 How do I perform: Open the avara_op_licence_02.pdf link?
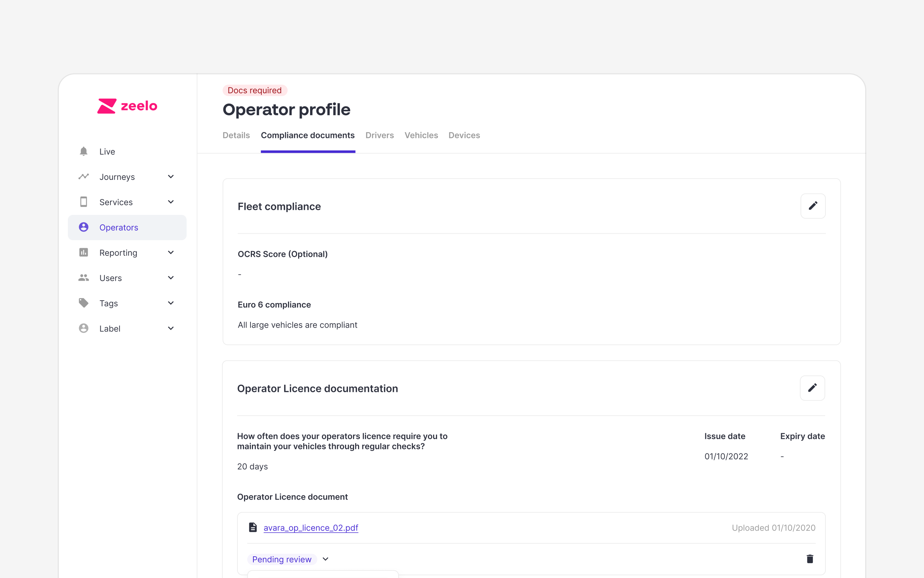tap(311, 527)
